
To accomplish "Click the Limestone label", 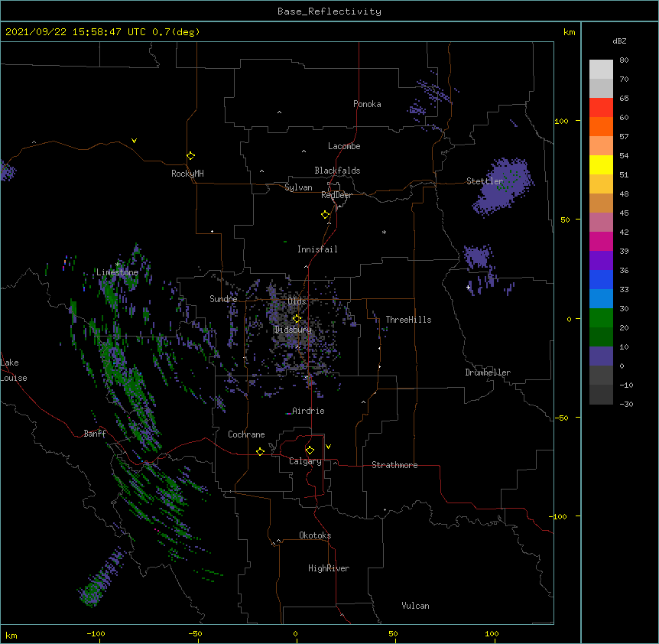I will point(117,272).
